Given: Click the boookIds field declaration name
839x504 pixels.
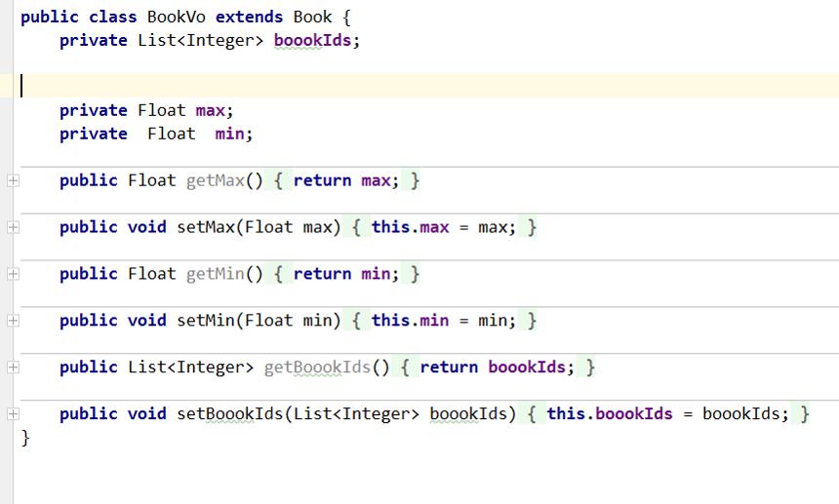Looking at the screenshot, I should (312, 40).
